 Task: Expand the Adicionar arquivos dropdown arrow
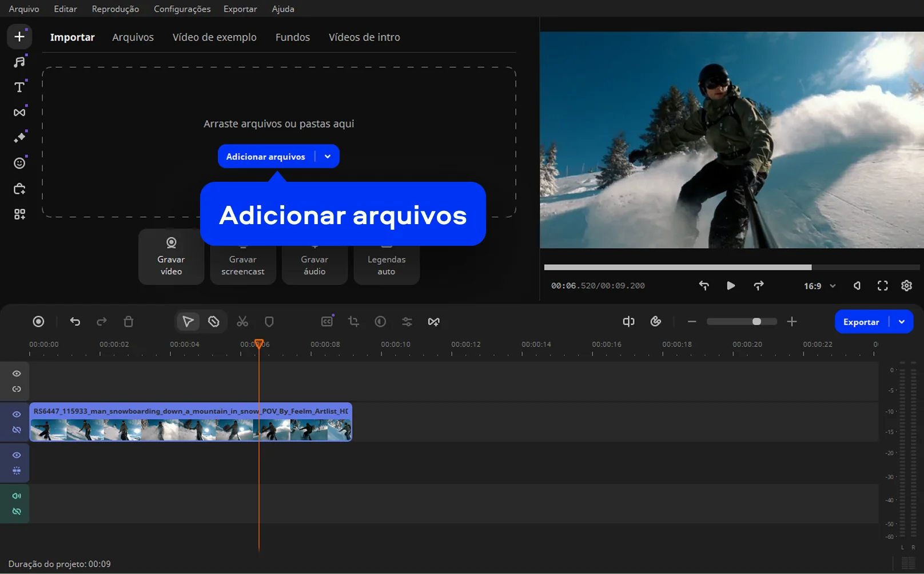pos(328,157)
